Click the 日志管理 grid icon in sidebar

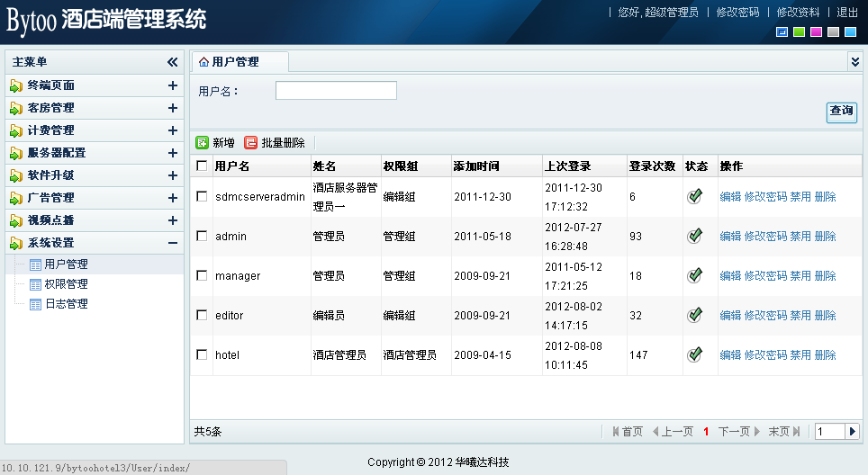pos(36,304)
